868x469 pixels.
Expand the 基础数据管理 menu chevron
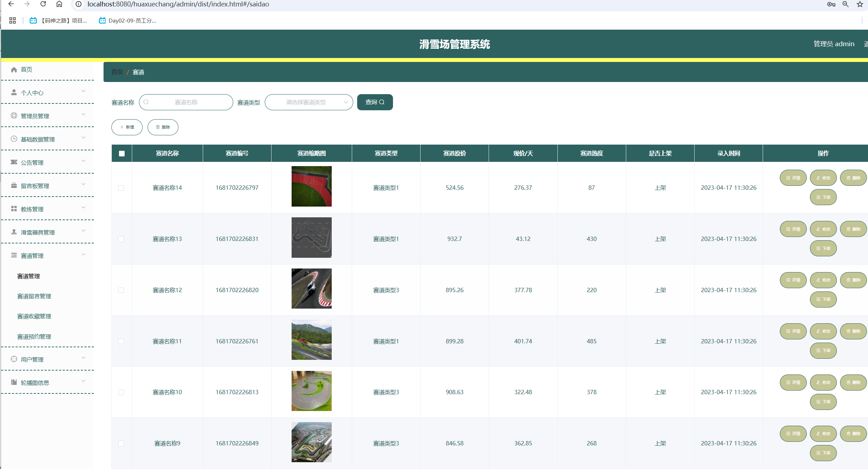point(83,138)
